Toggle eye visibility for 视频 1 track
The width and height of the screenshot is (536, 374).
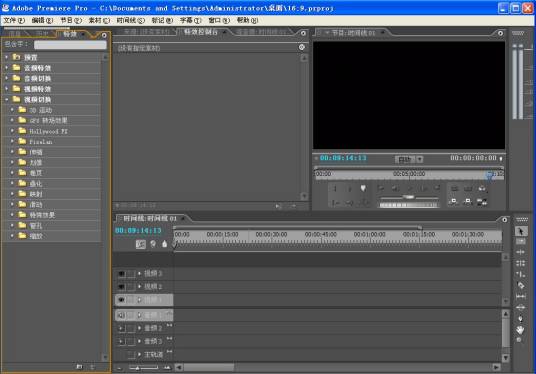pyautogui.click(x=121, y=300)
